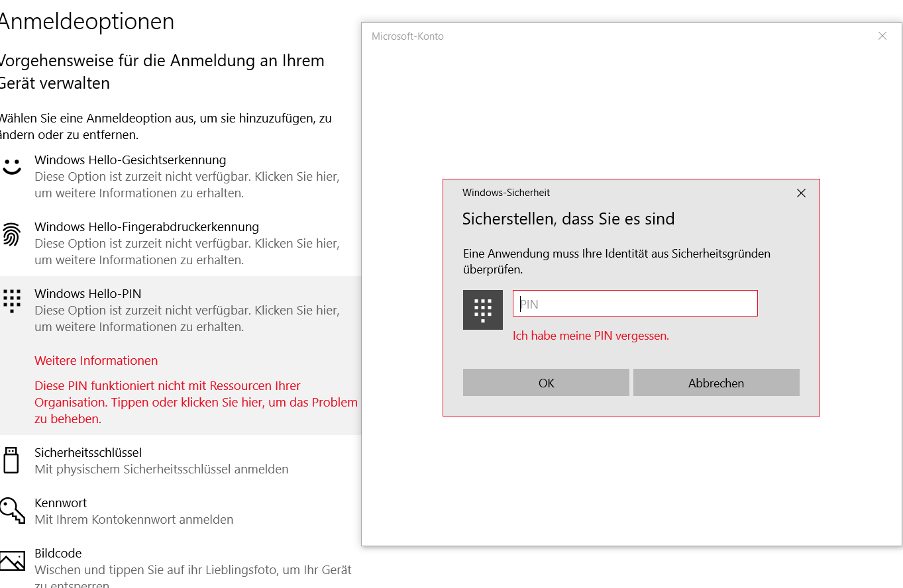Select Windows Hello-Fingerabdruckerkennung option title

146,227
